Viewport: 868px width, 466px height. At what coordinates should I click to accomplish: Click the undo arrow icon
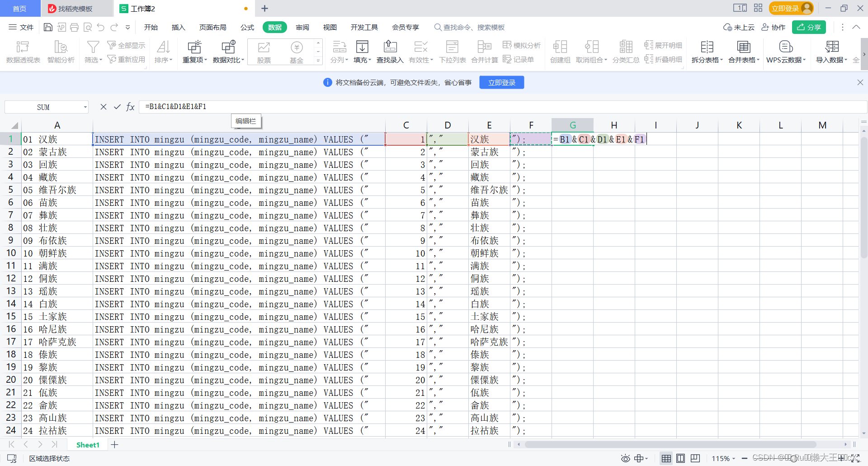pyautogui.click(x=101, y=28)
